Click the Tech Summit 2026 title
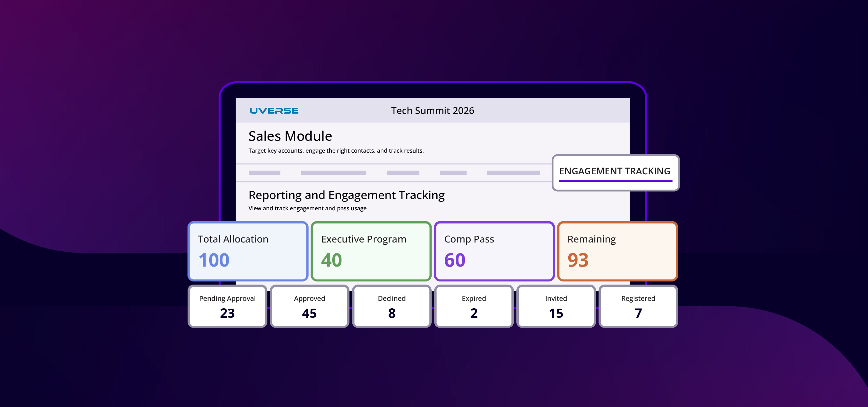868x407 pixels. pyautogui.click(x=433, y=111)
